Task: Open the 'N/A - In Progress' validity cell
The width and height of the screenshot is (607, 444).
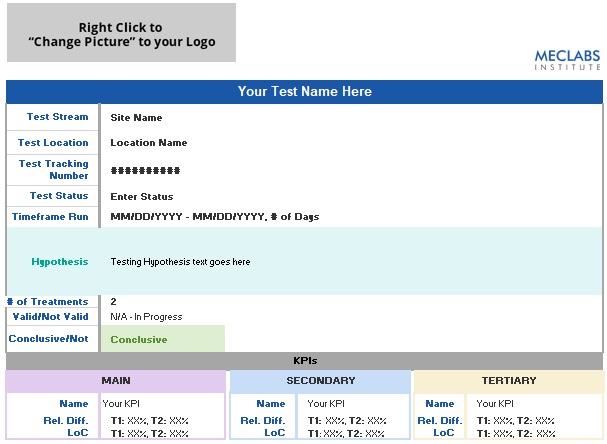Action: click(146, 317)
